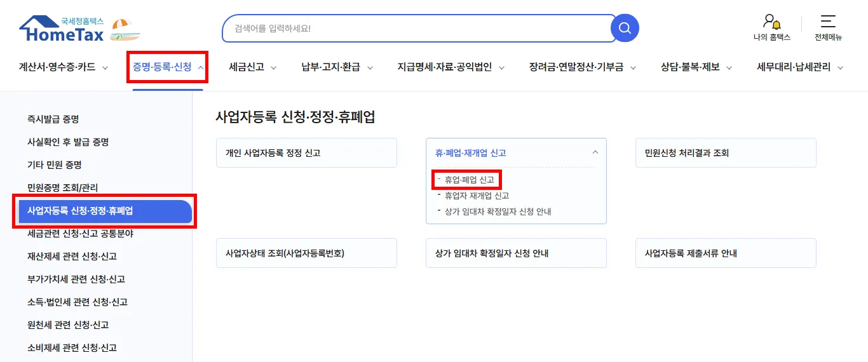
Task: Click chevron next to 상담·불복·제보
Action: point(728,67)
